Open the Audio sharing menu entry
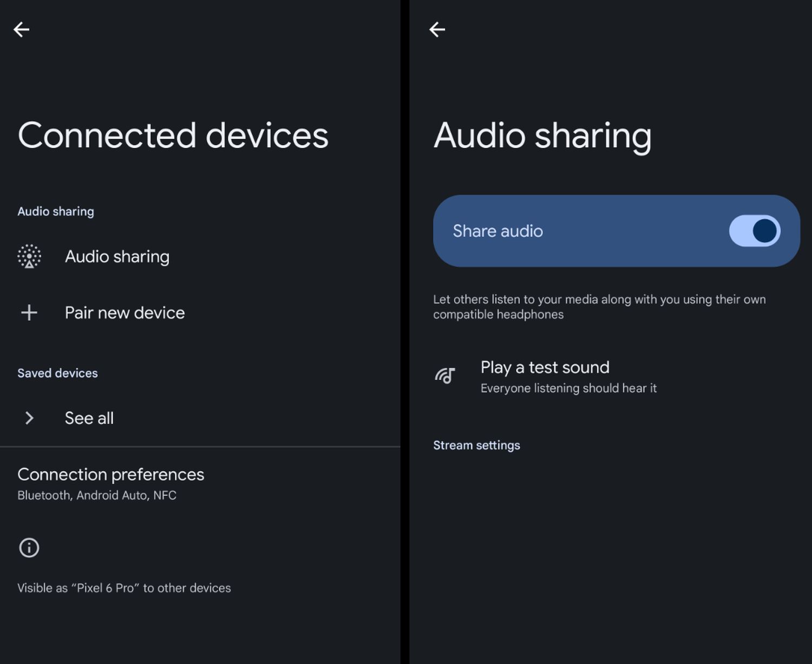Image resolution: width=812 pixels, height=664 pixels. point(117,257)
